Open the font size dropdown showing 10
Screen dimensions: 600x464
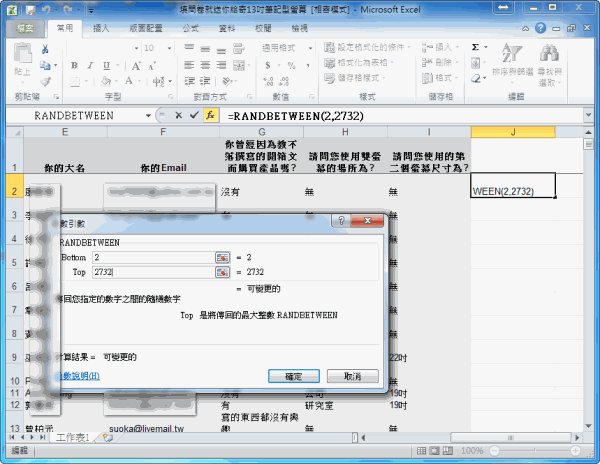[169, 48]
